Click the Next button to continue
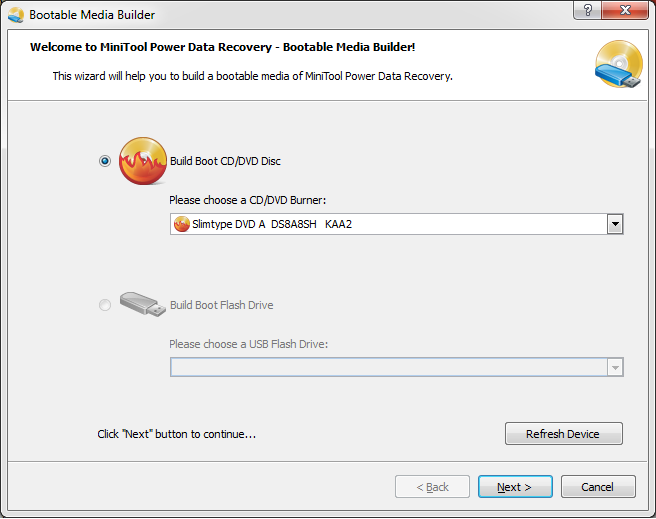This screenshot has height=519, width=656. [515, 487]
